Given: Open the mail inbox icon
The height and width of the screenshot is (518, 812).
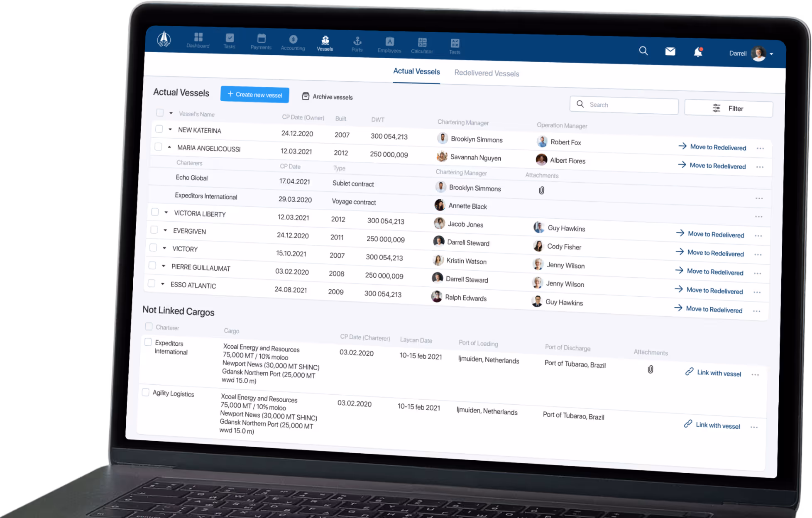Looking at the screenshot, I should click(670, 51).
